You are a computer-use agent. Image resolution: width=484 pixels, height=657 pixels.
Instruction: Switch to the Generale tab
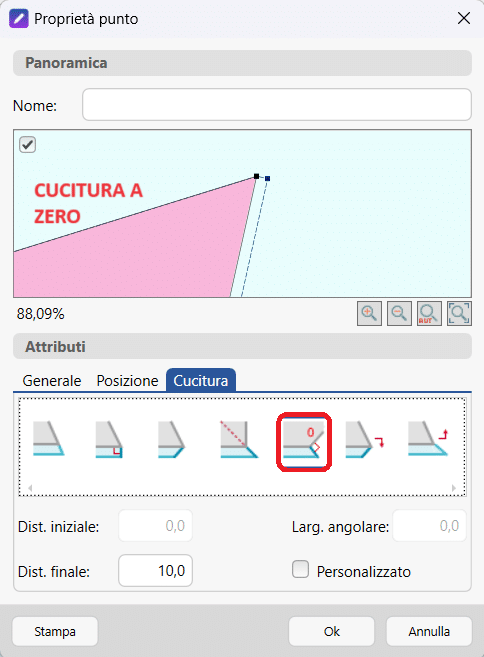tap(52, 380)
